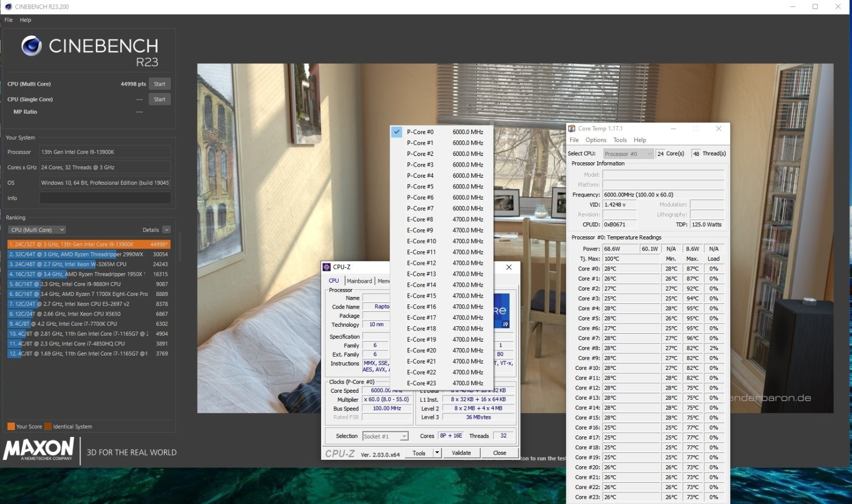The height and width of the screenshot is (504, 852).
Task: Click the Maxon logo
Action: click(39, 449)
